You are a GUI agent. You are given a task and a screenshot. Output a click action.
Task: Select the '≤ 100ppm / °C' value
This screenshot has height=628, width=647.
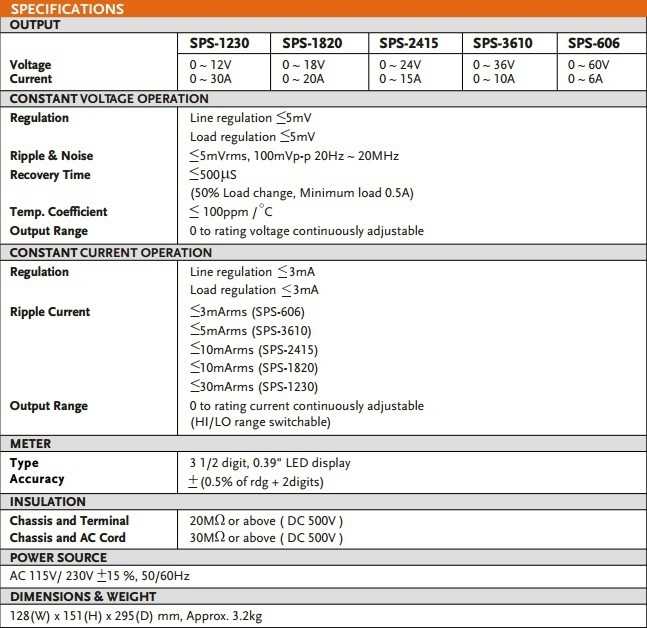coord(231,212)
